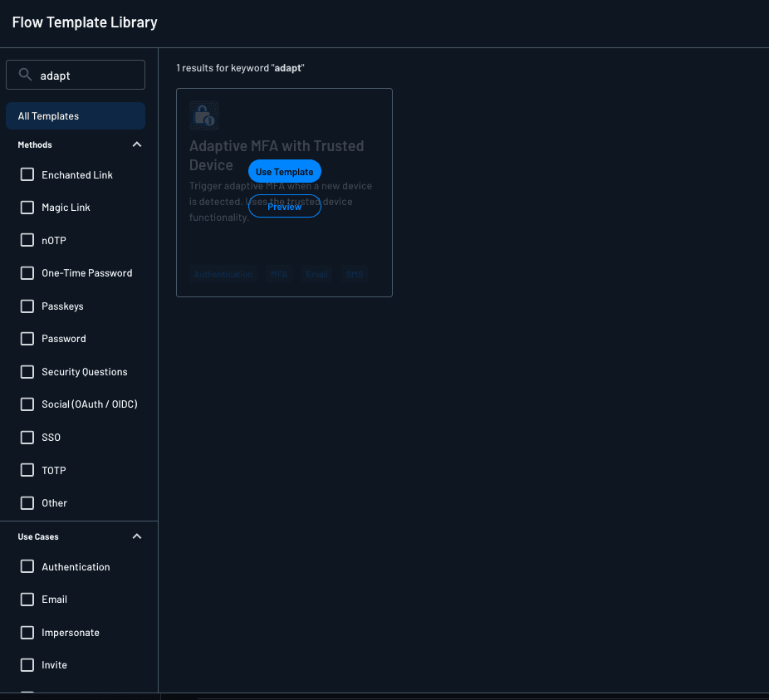Collapse the Use Cases section
769x700 pixels.
(137, 536)
